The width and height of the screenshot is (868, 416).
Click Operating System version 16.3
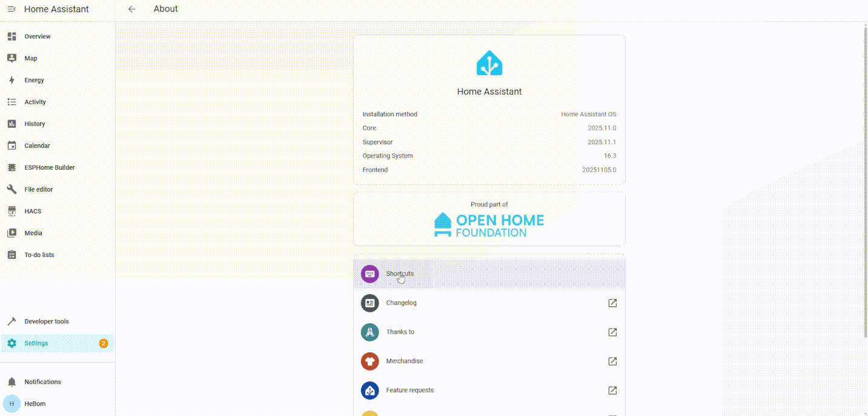610,156
